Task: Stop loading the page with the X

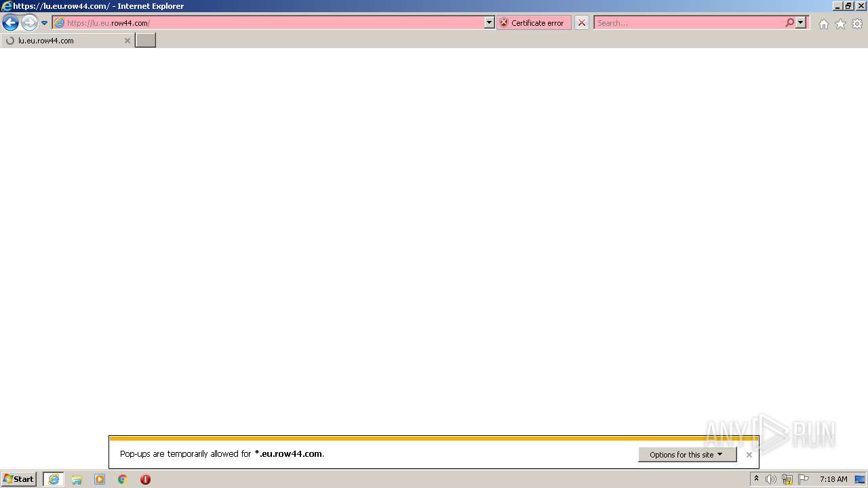Action: [x=582, y=23]
